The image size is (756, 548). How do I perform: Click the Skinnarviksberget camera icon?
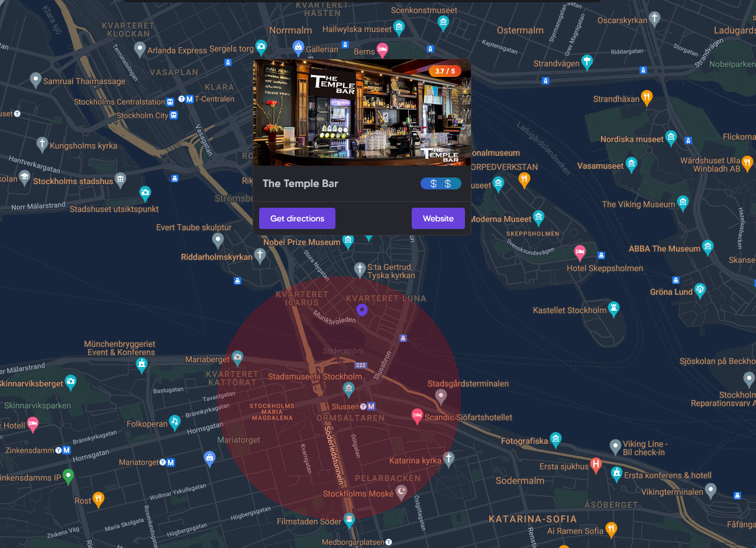point(71,382)
